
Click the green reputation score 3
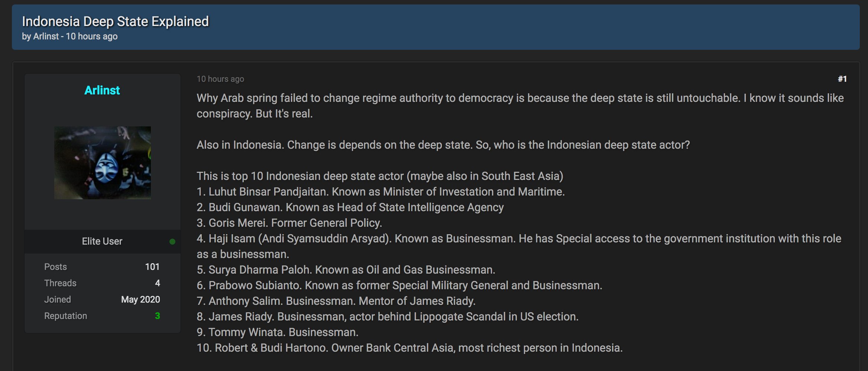point(157,316)
